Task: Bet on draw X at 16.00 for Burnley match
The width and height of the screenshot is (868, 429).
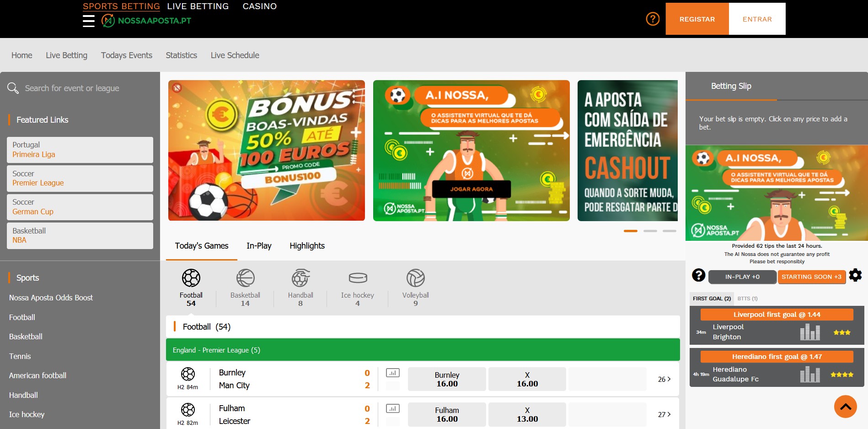Action: (x=527, y=379)
